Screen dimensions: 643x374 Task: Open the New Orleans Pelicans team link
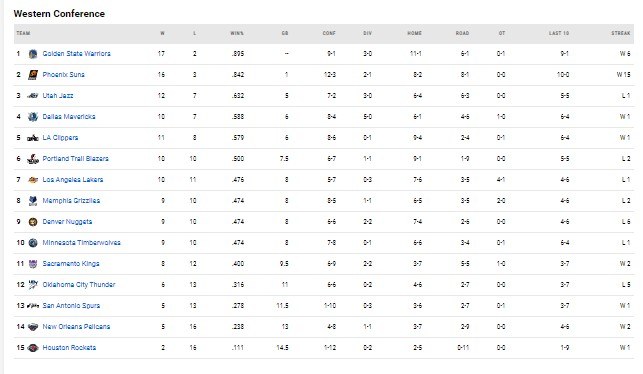click(x=76, y=327)
